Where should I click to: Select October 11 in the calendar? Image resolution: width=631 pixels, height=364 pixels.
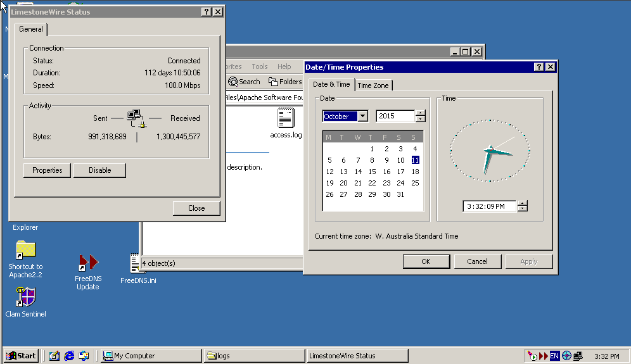tap(416, 160)
